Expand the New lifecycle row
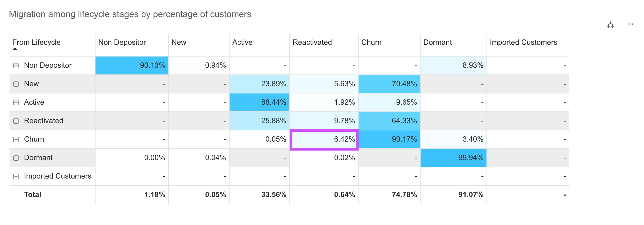Viewport: 644px width, 225px height. (x=16, y=84)
